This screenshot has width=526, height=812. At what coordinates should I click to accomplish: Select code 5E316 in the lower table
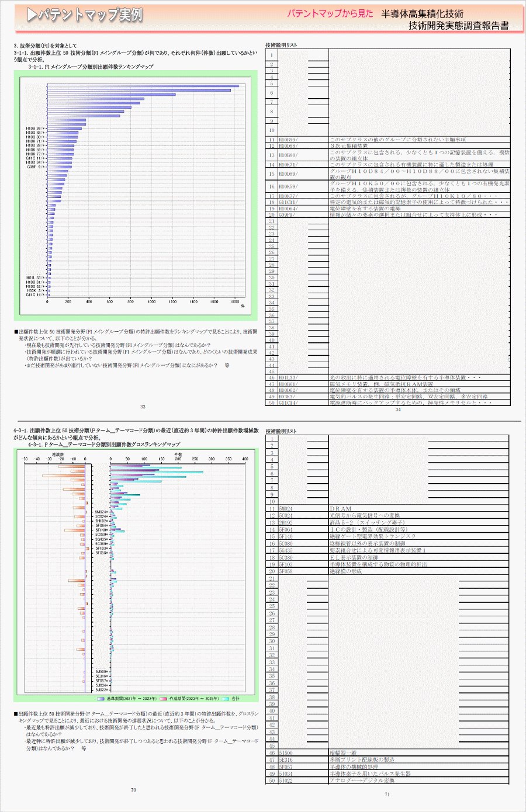pos(286,760)
